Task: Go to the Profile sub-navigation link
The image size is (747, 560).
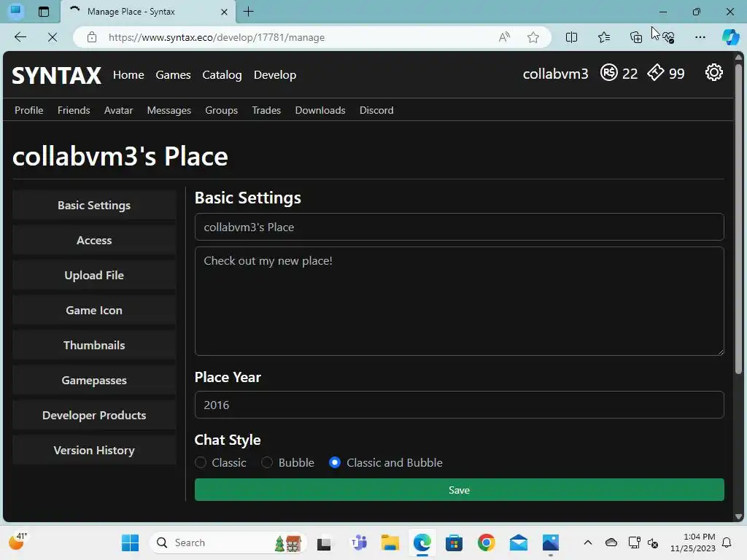Action: 28,110
